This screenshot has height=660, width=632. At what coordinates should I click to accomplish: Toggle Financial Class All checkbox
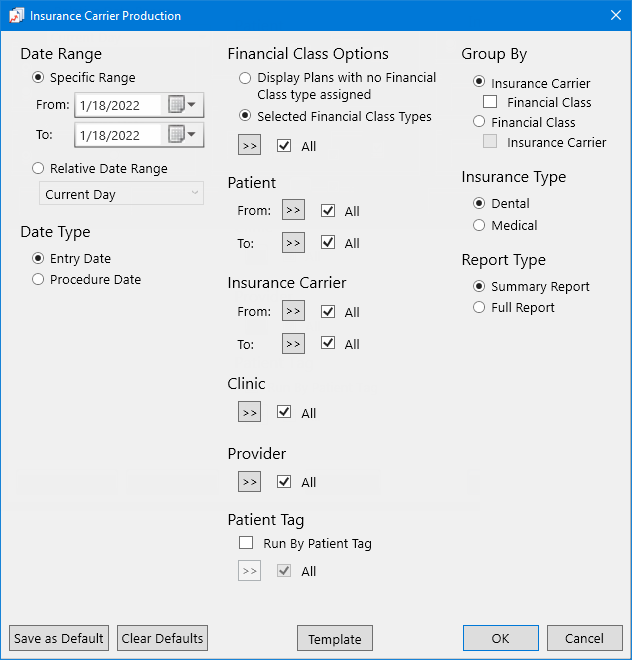click(x=284, y=146)
